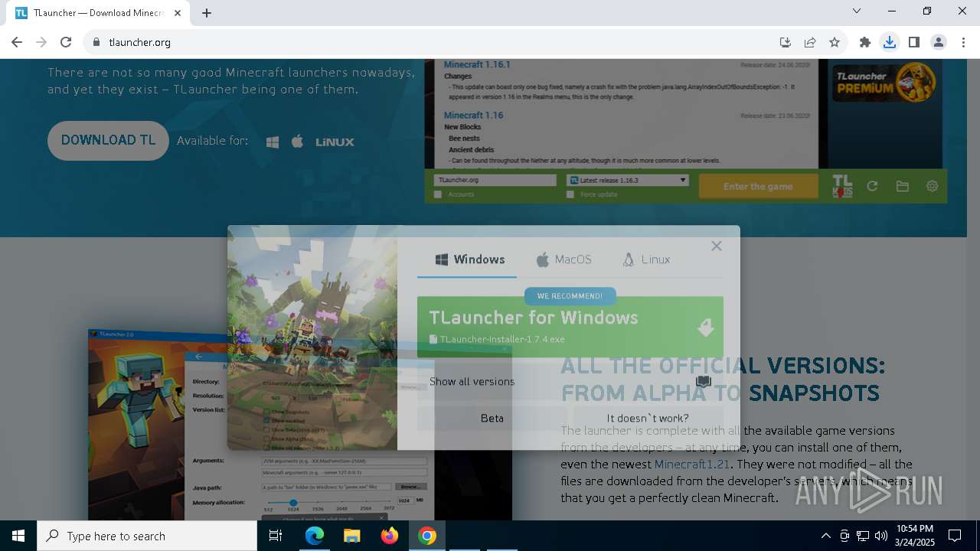
Task: Go back to the previous page
Action: [17, 42]
